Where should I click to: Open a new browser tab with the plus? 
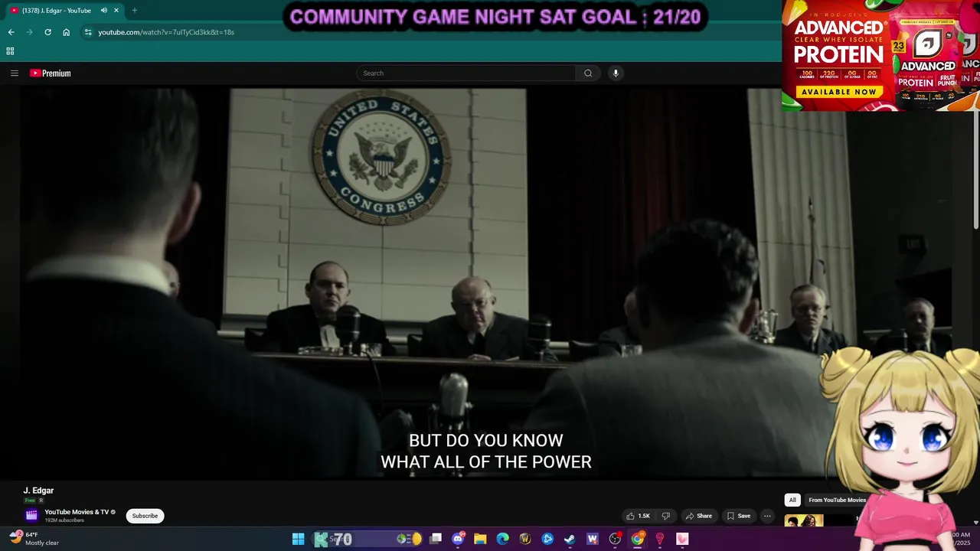[x=134, y=11]
